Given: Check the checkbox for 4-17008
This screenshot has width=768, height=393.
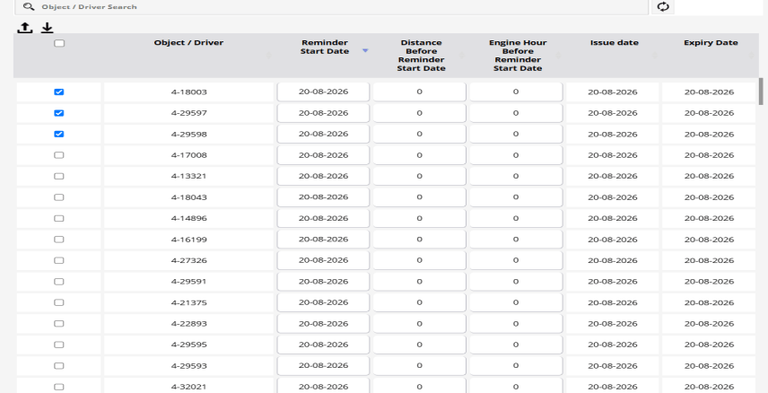Looking at the screenshot, I should pos(59,155).
